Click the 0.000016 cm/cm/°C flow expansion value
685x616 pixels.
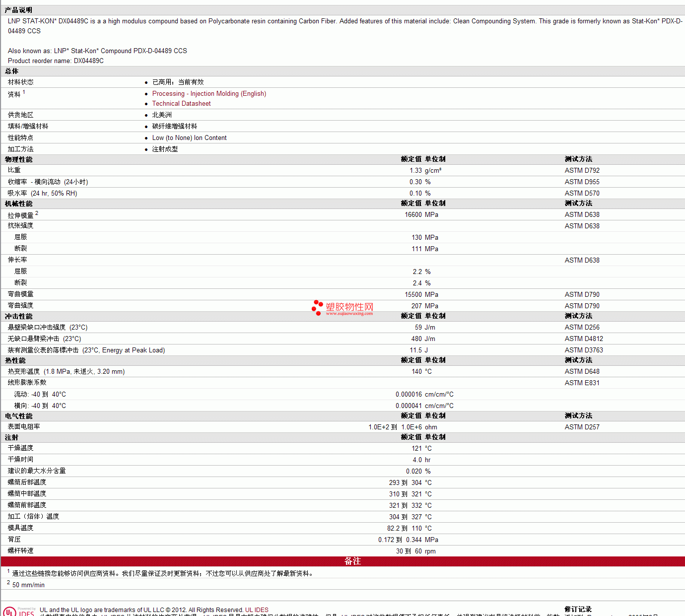424,395
